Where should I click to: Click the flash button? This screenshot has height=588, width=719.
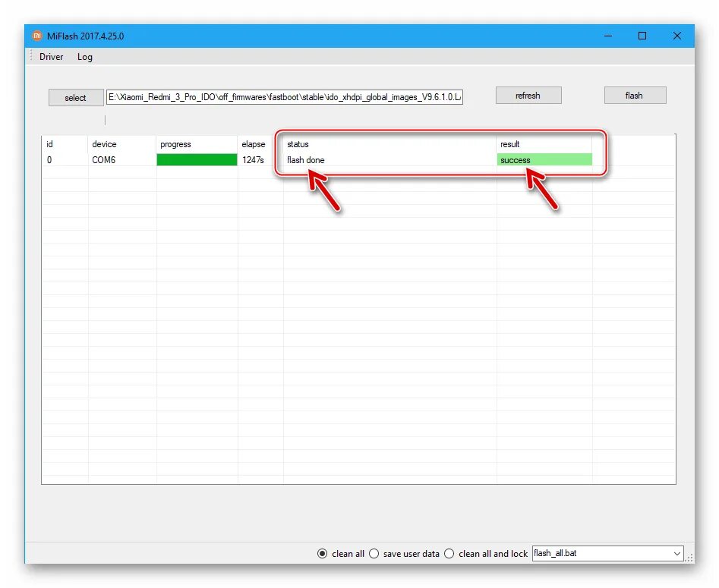635,96
